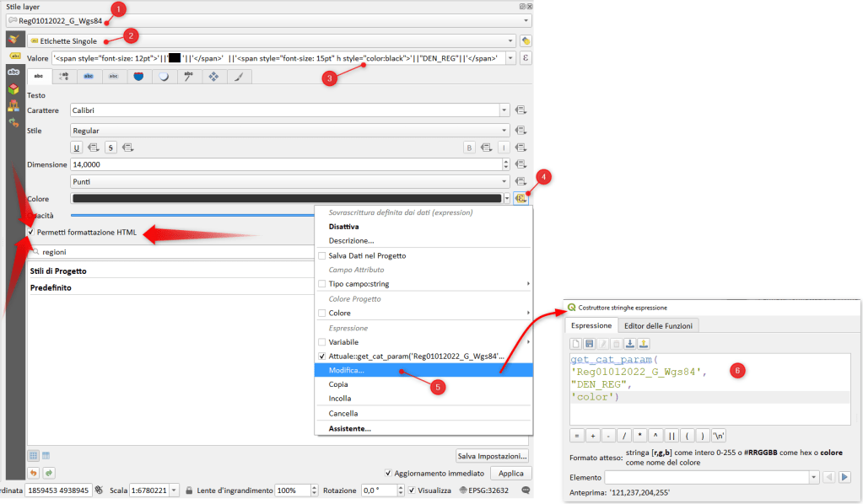Image resolution: width=863 pixels, height=504 pixels.
Task: Click the save expression disk icon
Action: 590,343
